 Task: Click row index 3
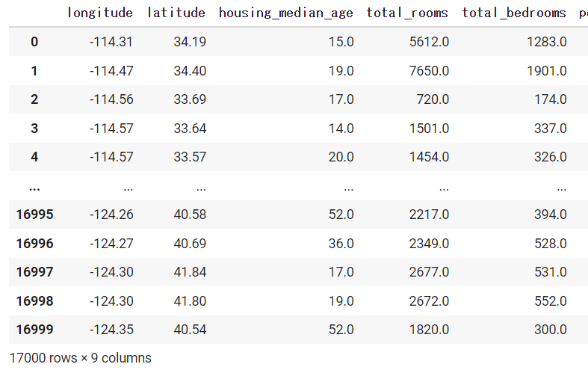tap(34, 129)
